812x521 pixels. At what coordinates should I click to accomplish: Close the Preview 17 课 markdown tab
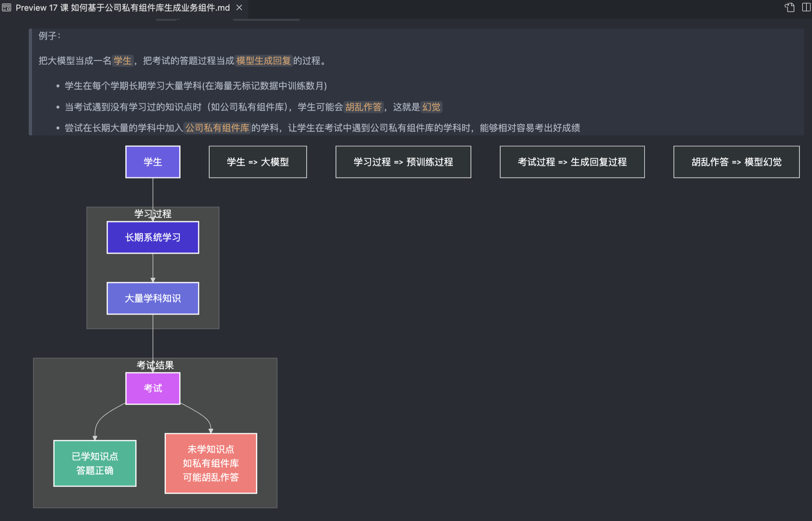tap(239, 8)
